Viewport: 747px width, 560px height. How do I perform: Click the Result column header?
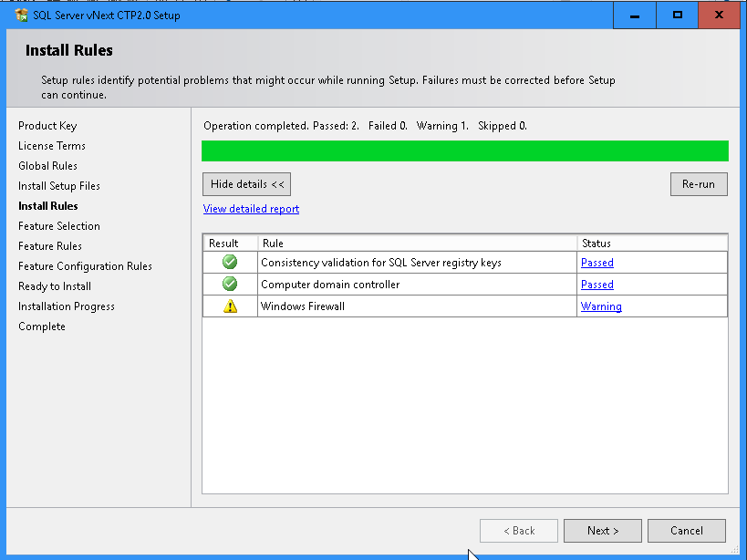tap(230, 244)
